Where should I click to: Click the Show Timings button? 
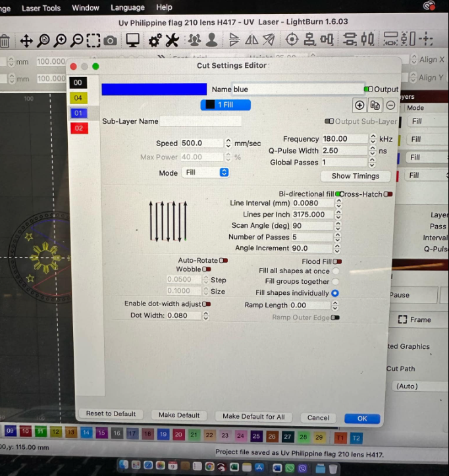click(356, 176)
